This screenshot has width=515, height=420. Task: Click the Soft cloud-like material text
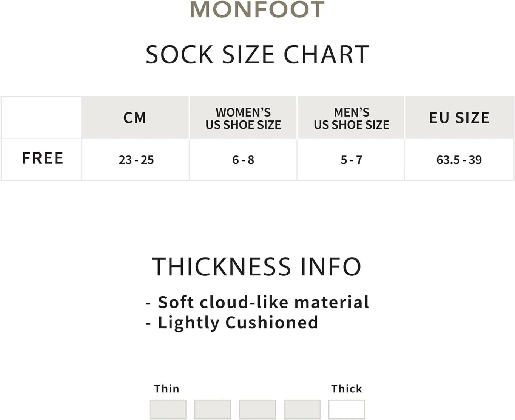(263, 302)
